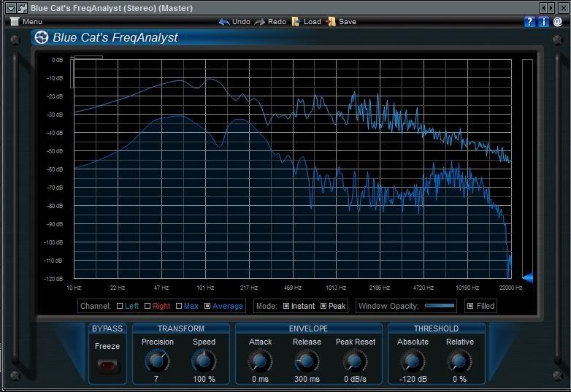Click Peak Reset value 0 dB/s
The height and width of the screenshot is (392, 571).
pos(355,379)
